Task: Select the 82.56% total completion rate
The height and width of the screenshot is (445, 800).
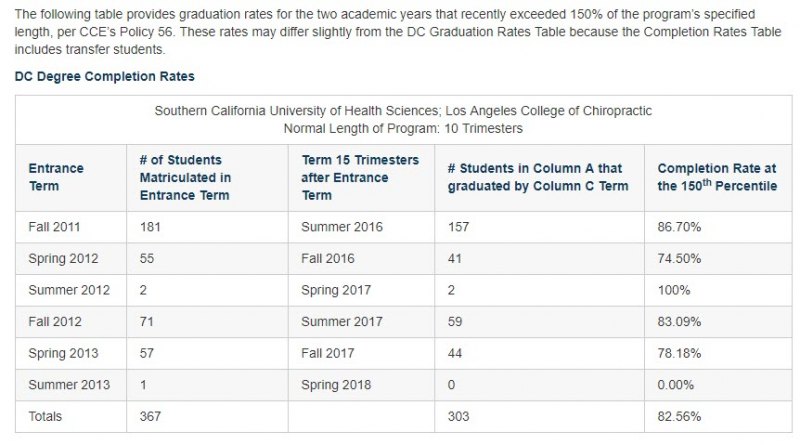Action: point(679,416)
